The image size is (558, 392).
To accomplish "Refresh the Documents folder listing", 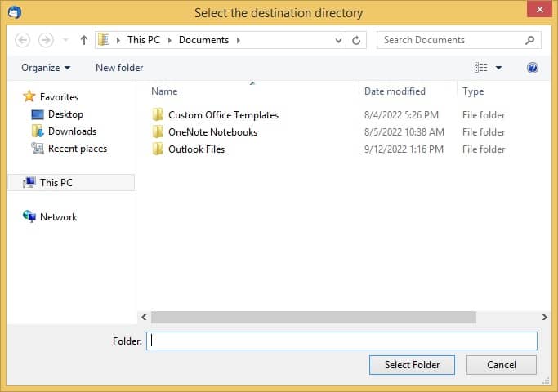I will tap(357, 40).
